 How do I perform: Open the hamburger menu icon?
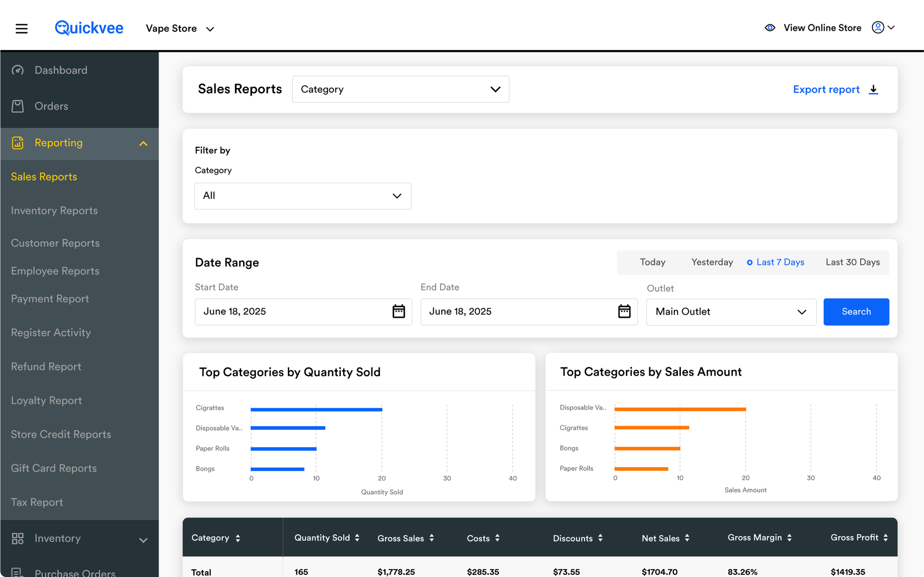pos(21,28)
